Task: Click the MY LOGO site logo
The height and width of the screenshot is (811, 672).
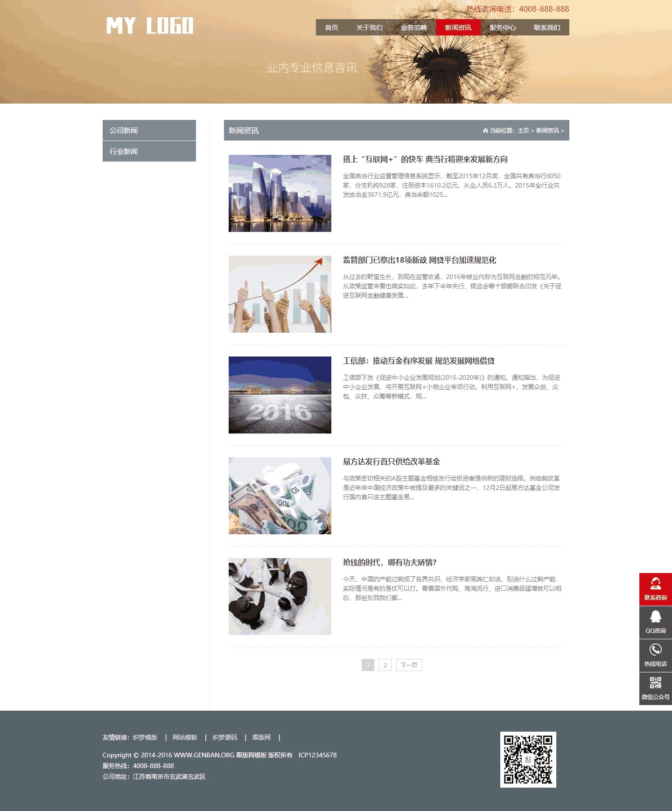Action: click(149, 26)
